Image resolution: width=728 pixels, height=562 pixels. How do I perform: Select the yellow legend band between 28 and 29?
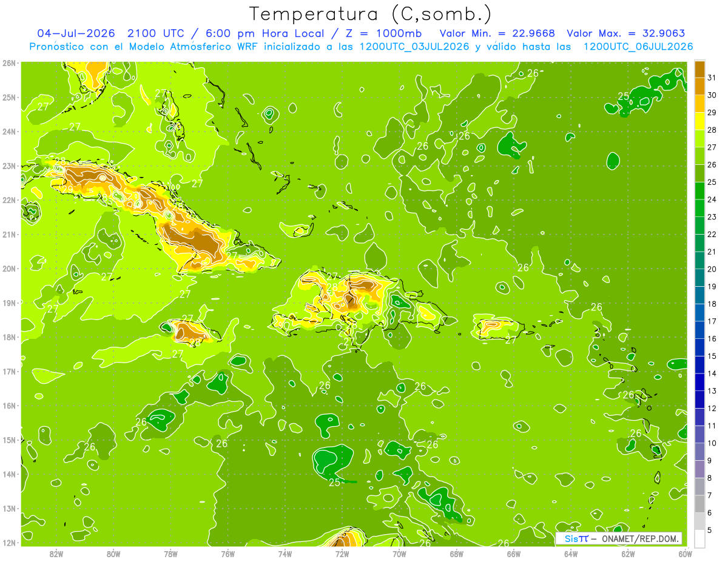point(699,121)
